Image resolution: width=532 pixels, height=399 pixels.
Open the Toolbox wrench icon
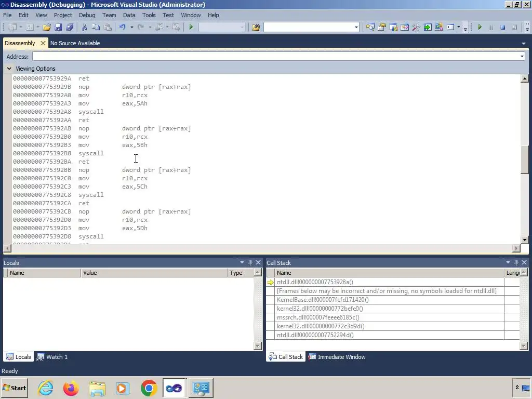pyautogui.click(x=416, y=27)
